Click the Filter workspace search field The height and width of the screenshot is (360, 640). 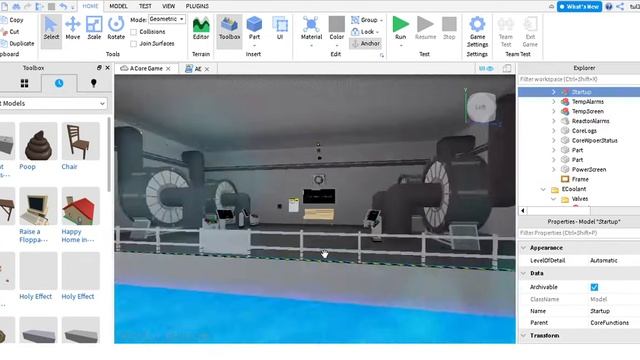(579, 79)
